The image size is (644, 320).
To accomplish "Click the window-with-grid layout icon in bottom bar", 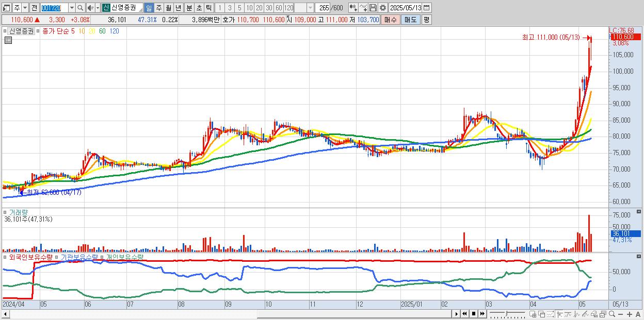I will point(533,314).
